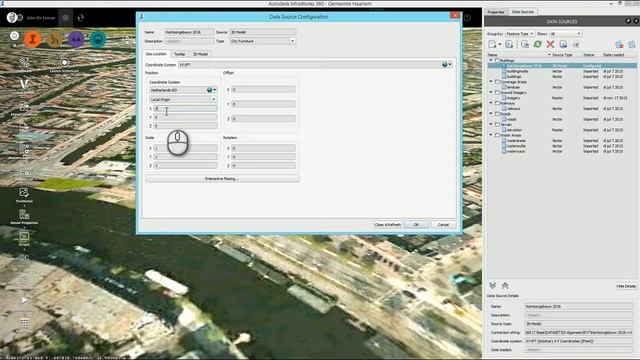
Task: Toggle the Railways group checkbox
Action: tap(497, 103)
